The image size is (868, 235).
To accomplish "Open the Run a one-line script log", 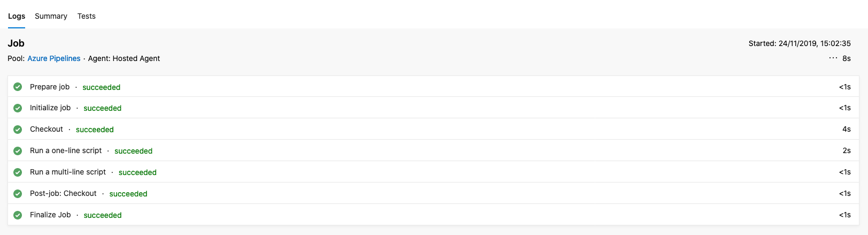I will coord(66,151).
